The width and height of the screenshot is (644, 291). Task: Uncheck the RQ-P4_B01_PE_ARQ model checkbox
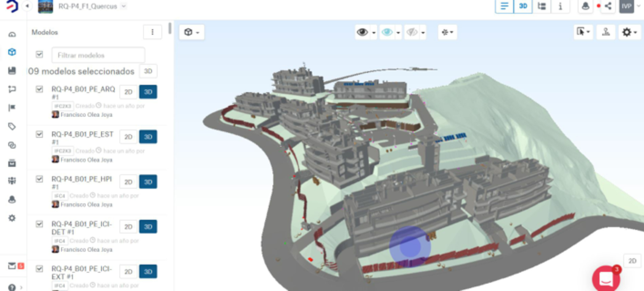[x=39, y=89]
